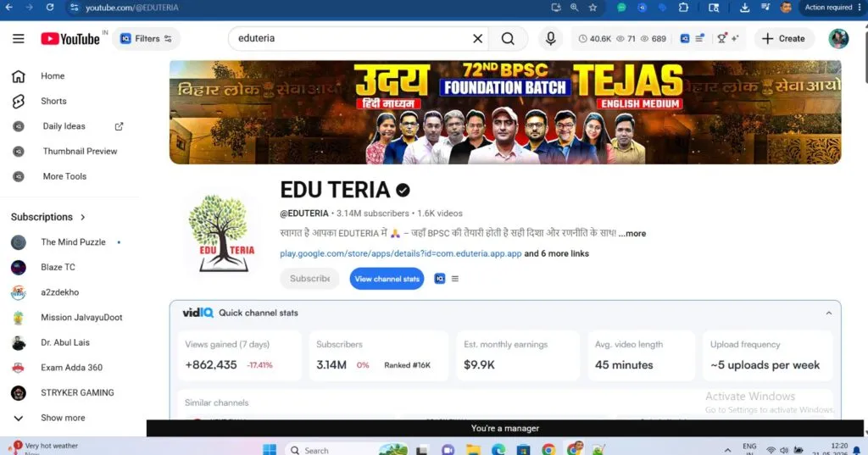Open the vidIQ Filters button

tap(146, 39)
